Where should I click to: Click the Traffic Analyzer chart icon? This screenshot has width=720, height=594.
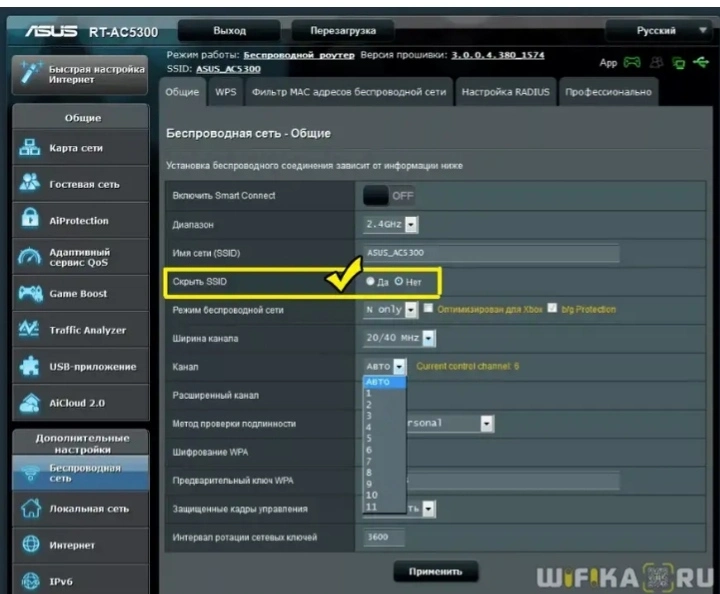click(x=29, y=329)
